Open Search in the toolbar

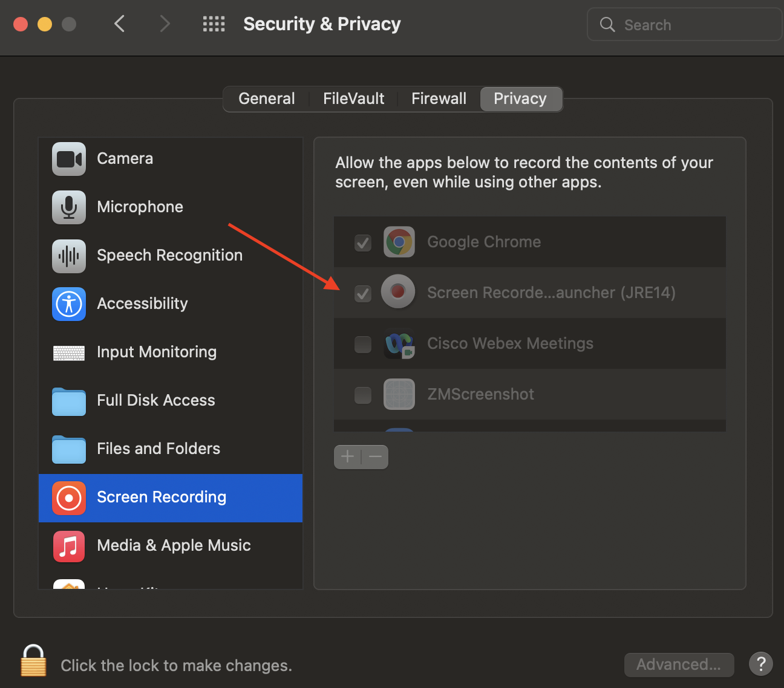684,24
